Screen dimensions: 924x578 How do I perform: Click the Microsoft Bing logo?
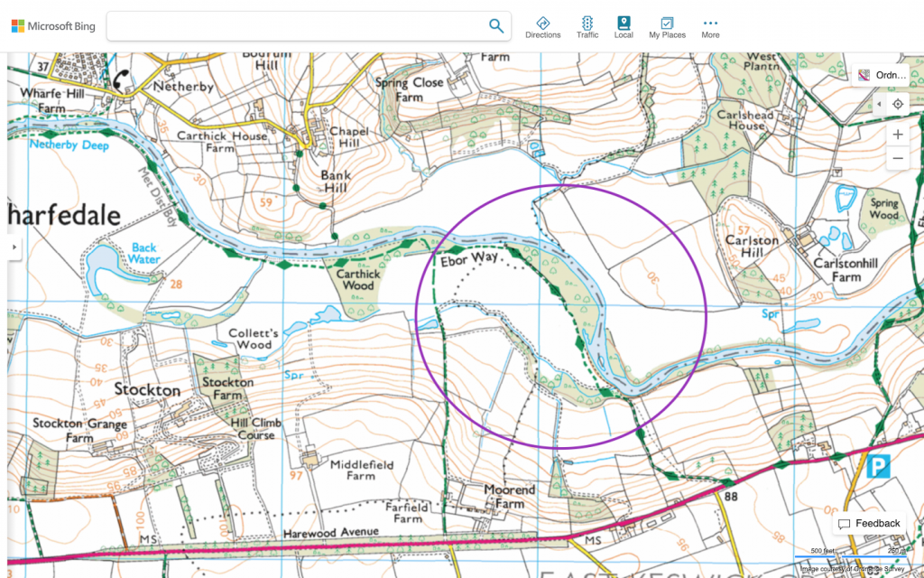[53, 26]
